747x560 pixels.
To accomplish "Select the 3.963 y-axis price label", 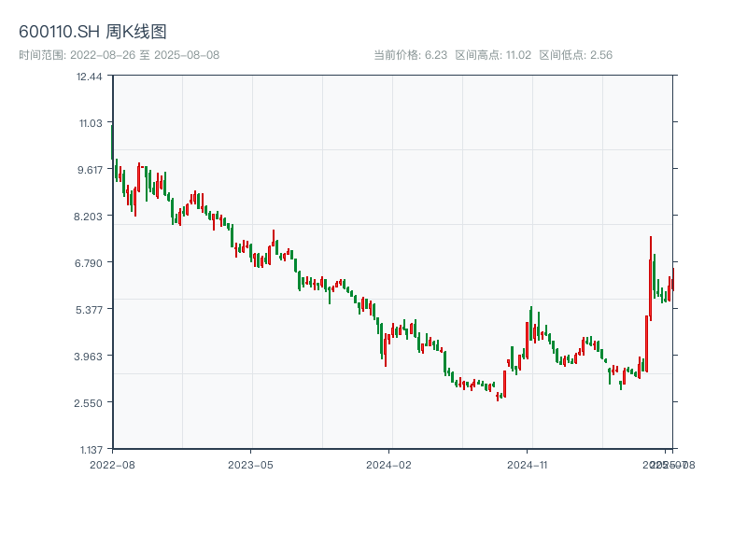I will [90, 356].
